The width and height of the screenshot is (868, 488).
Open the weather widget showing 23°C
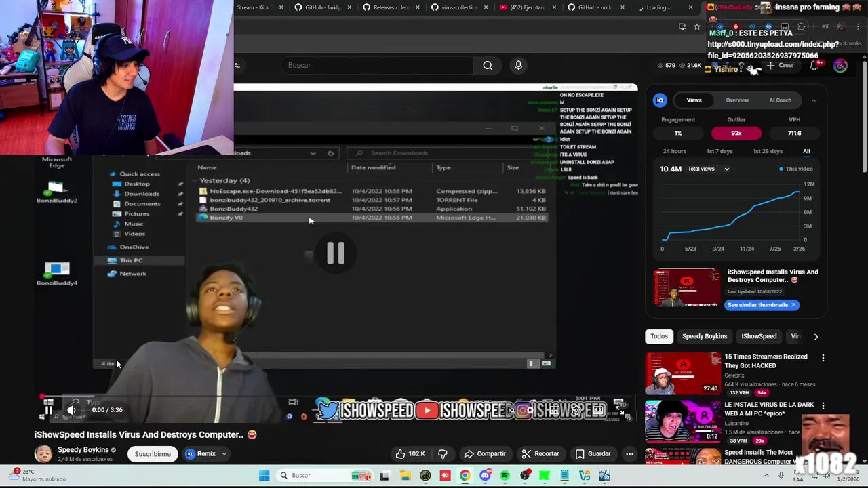[x=37, y=475]
